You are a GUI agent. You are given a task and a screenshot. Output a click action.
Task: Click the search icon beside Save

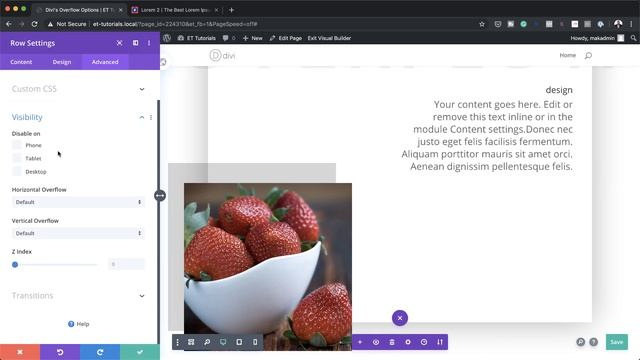coord(580,342)
